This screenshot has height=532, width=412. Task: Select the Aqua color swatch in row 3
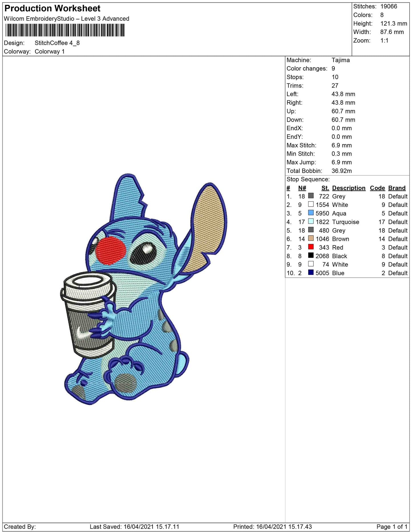[311, 213]
